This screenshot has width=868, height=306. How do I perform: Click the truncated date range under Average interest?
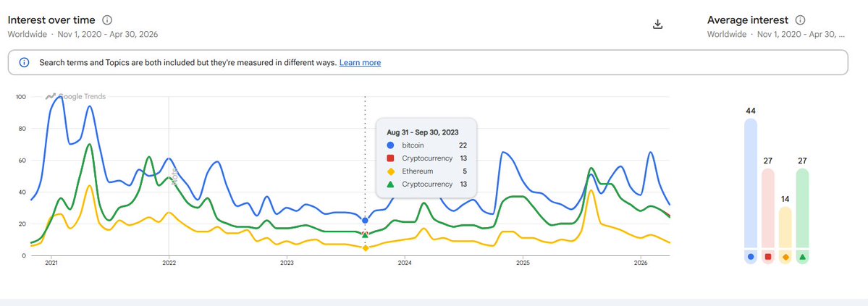tap(801, 34)
